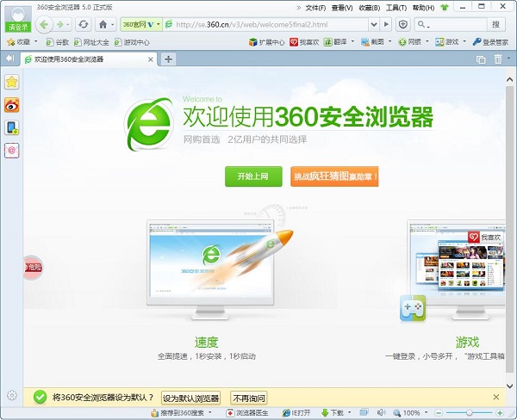This screenshot has height=420, width=517.
Task: Go to the home page icon
Action: point(104,24)
